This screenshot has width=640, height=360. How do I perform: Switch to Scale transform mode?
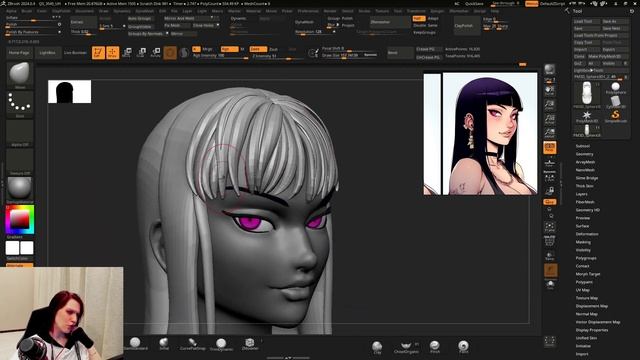(141, 53)
